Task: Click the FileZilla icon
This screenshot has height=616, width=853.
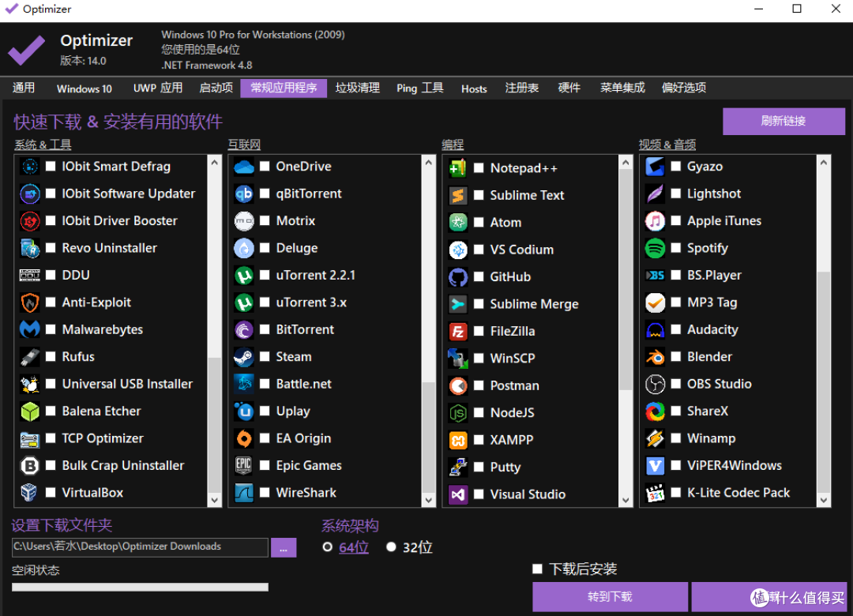Action: (x=458, y=331)
